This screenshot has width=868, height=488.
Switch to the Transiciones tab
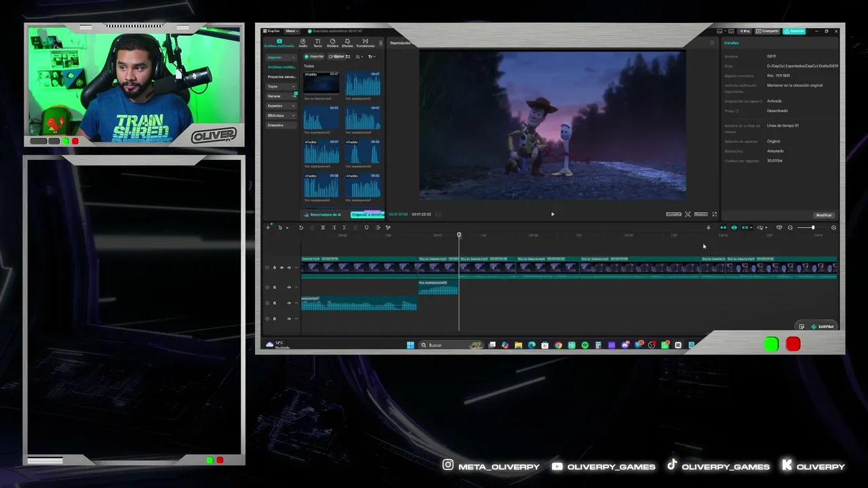pyautogui.click(x=365, y=43)
